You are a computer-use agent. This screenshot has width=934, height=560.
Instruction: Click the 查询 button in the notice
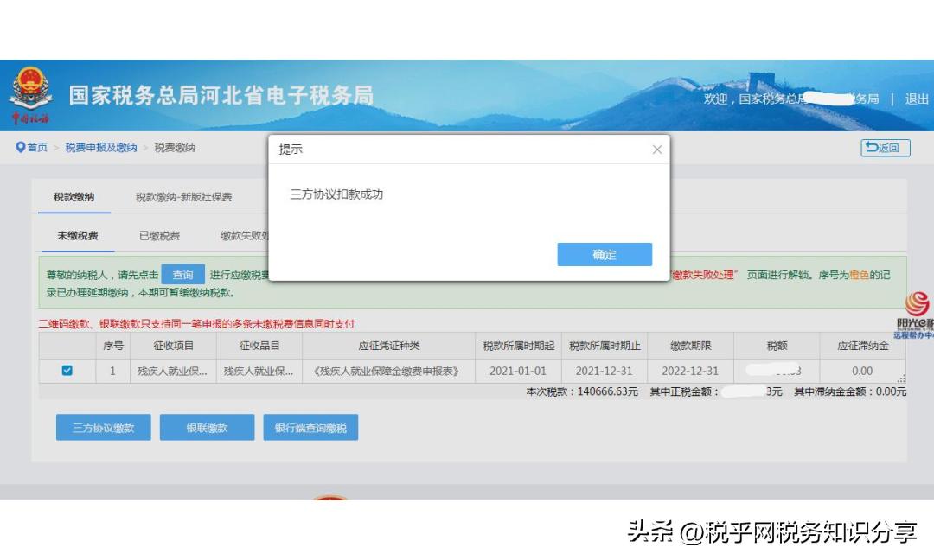(x=182, y=272)
